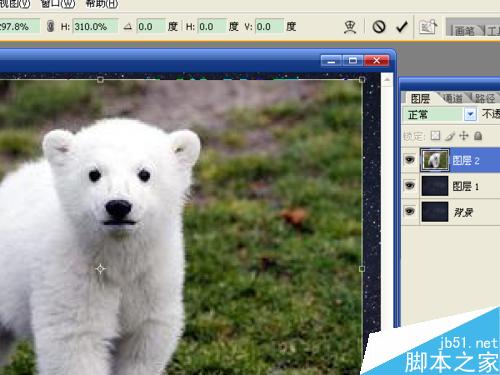Edit the vertical skew V field
Screen dimensions: 500x375
(x=269, y=26)
